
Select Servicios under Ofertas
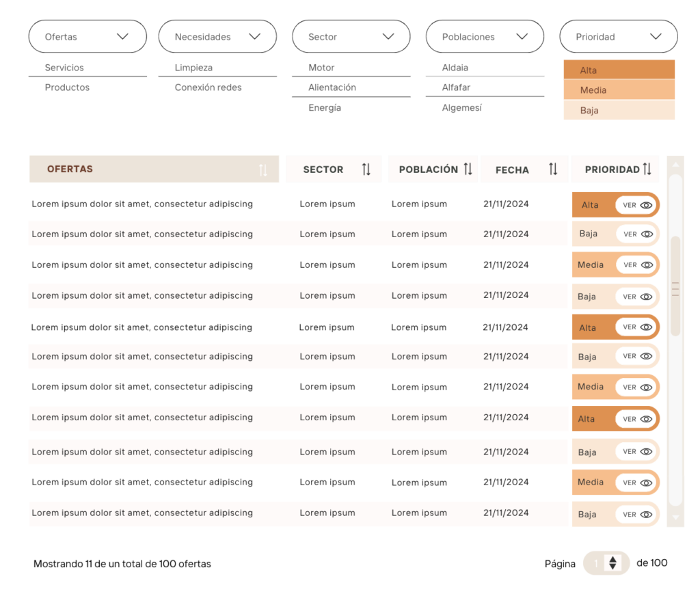64,68
